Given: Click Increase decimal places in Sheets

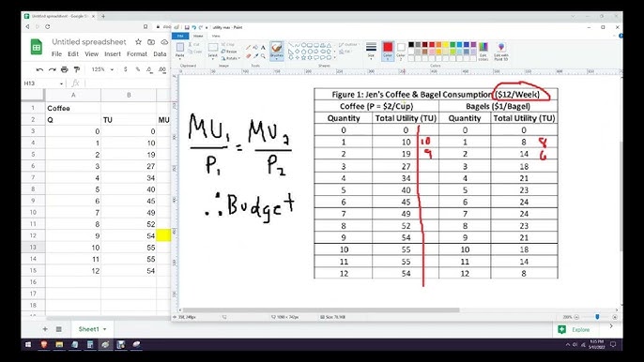Looking at the screenshot, I should click(162, 69).
